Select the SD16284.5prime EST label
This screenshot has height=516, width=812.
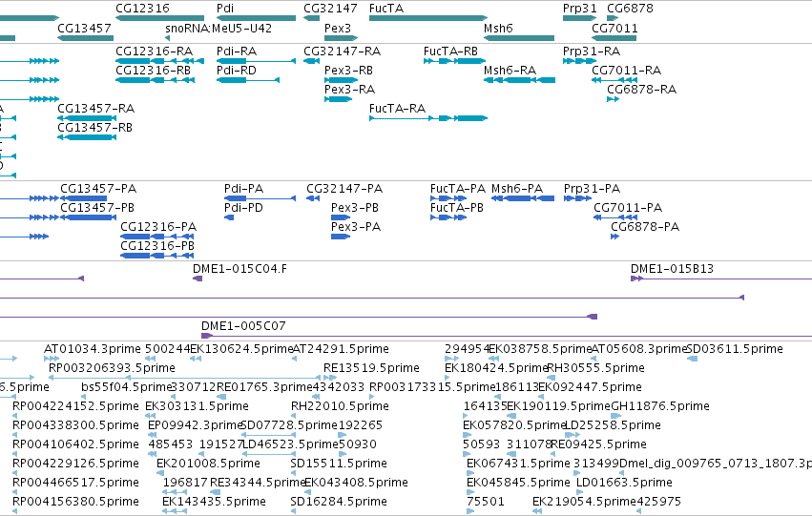pyautogui.click(x=339, y=502)
